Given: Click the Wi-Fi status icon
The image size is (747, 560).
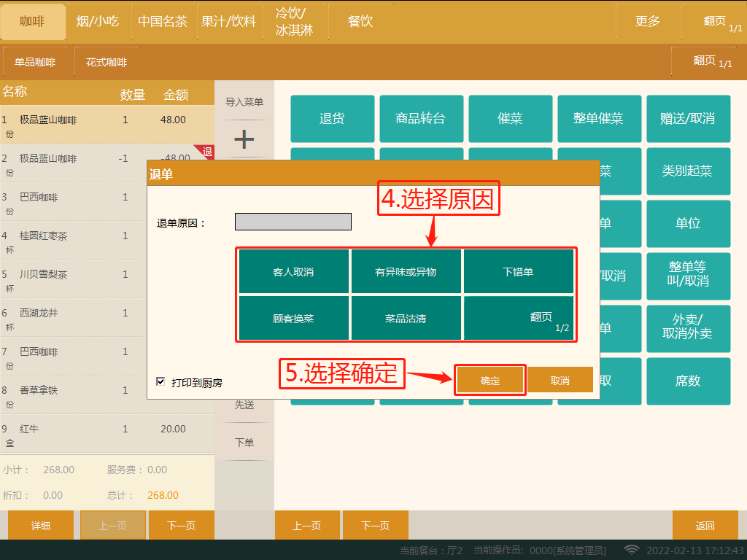Looking at the screenshot, I should pos(631,550).
